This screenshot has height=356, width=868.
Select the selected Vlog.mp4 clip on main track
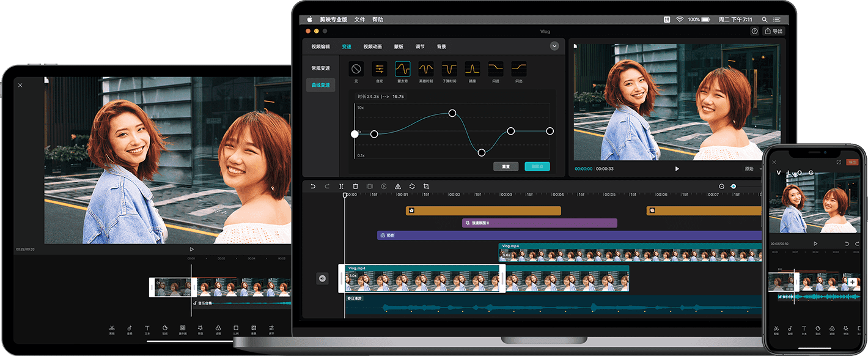pos(422,278)
